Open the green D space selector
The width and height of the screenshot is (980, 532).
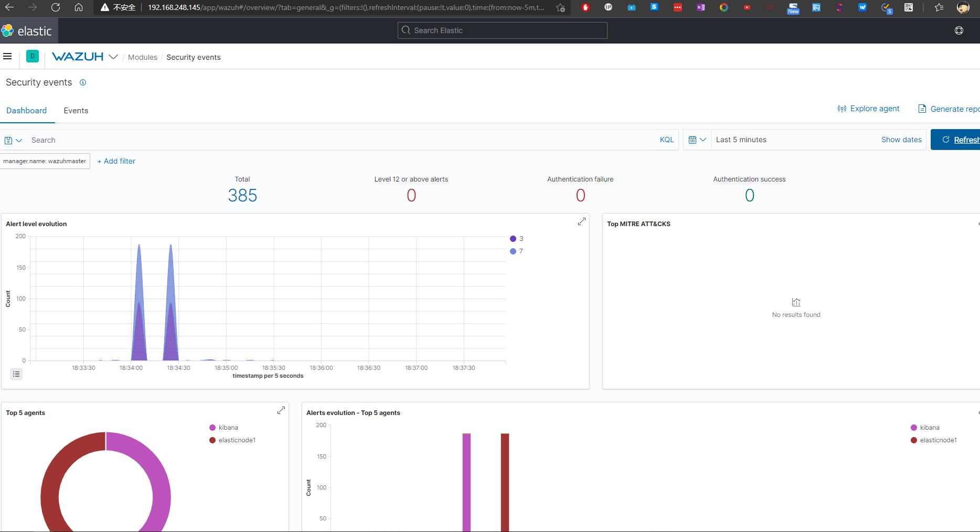coord(33,56)
